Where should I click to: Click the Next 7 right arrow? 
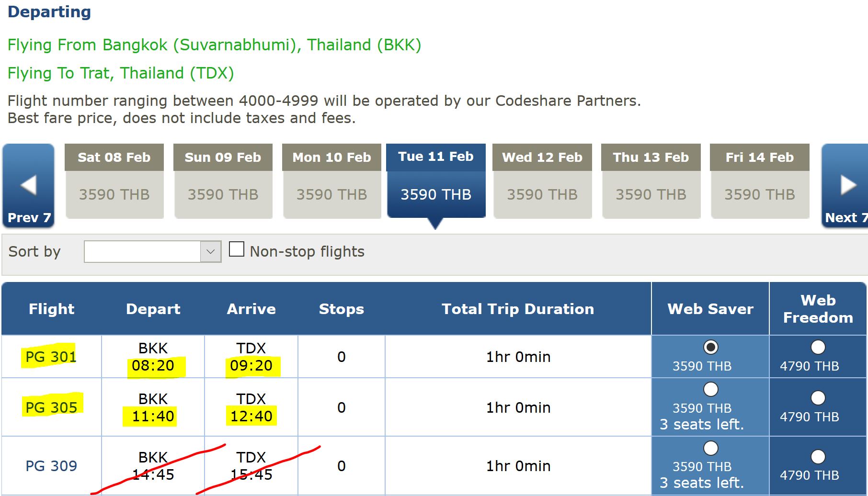(x=846, y=185)
